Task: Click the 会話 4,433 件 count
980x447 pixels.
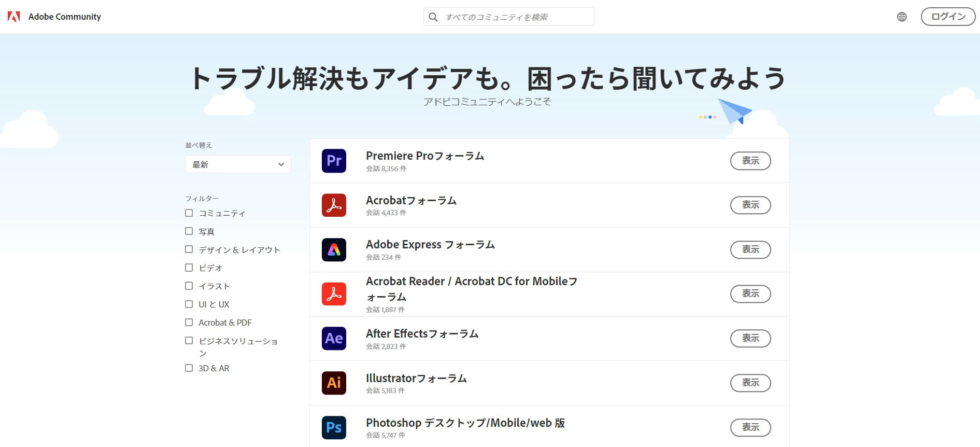Action: 386,213
